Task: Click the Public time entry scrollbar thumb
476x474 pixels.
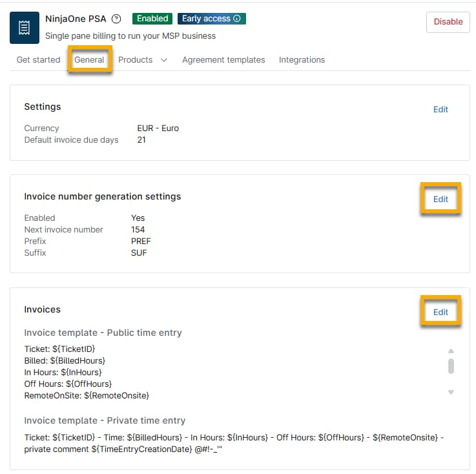Action: tap(451, 366)
